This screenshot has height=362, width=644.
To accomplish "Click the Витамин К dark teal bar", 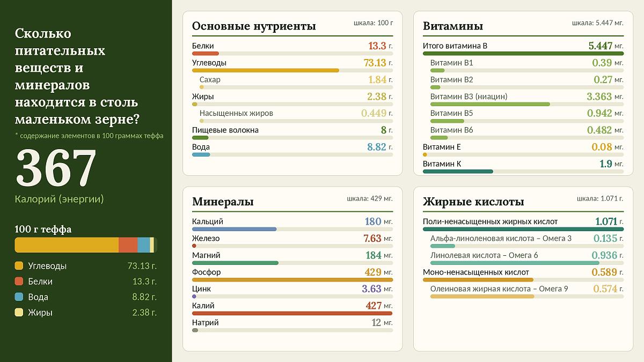I will pos(458,172).
